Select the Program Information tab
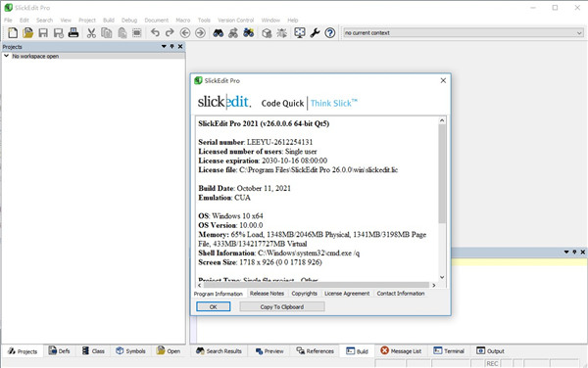This screenshot has height=368, width=588. [219, 294]
